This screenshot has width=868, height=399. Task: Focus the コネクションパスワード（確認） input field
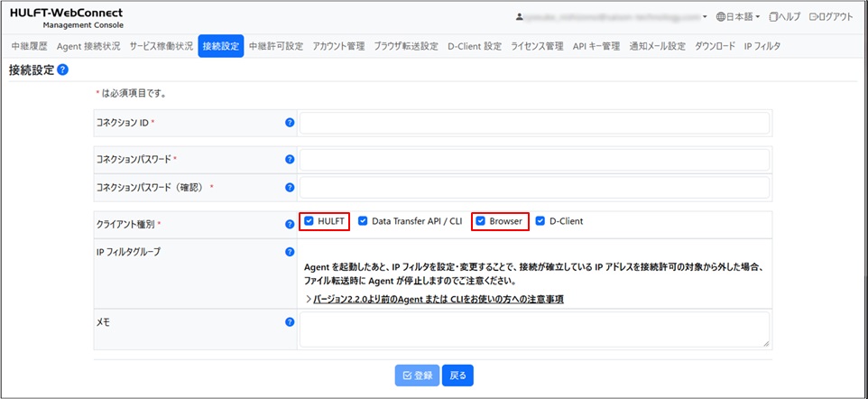(x=535, y=188)
